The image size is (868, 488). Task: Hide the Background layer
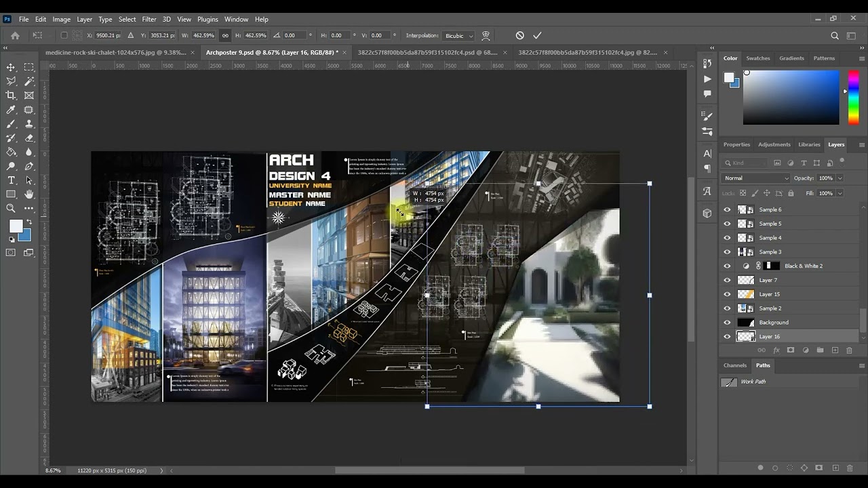click(x=727, y=323)
